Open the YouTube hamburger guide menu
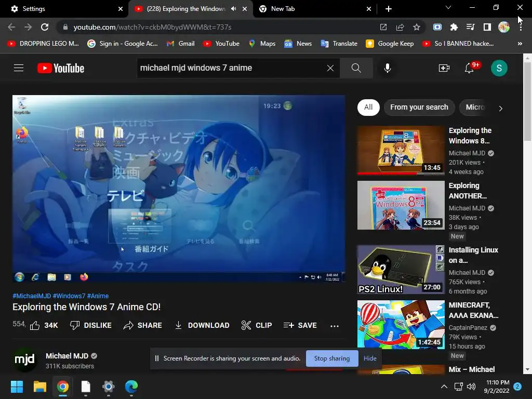Viewport: 532px width, 399px height. pos(19,68)
